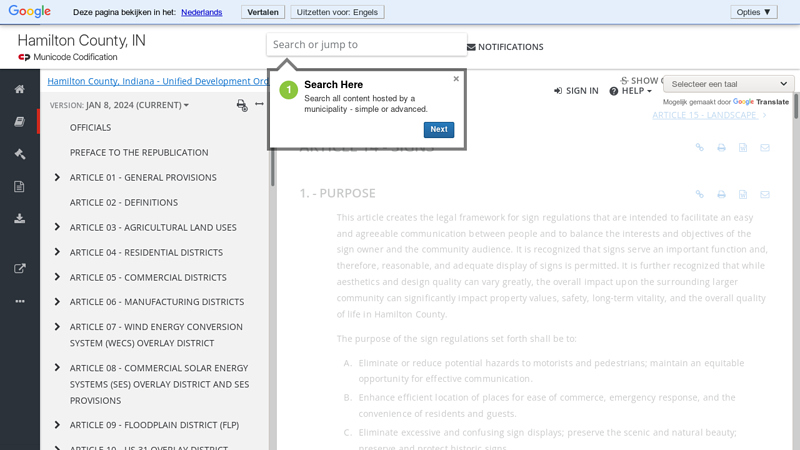The height and width of the screenshot is (450, 800).
Task: Click Uitzetten voor: Engels button
Action: (x=337, y=12)
